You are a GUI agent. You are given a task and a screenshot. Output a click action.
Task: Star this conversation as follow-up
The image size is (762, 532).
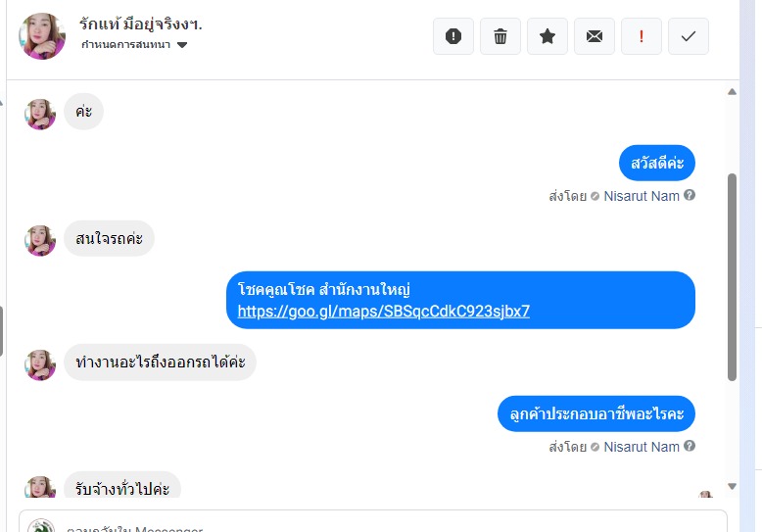click(x=548, y=36)
